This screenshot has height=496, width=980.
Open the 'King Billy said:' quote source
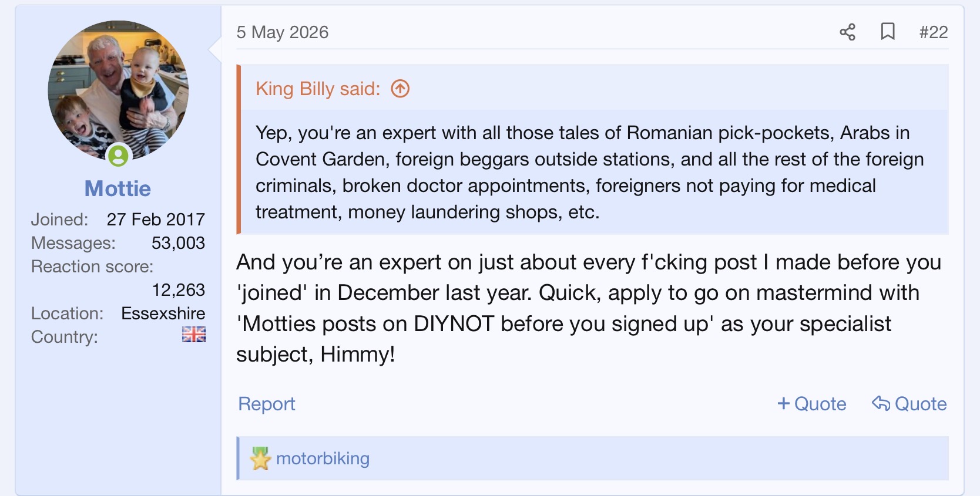tap(318, 89)
